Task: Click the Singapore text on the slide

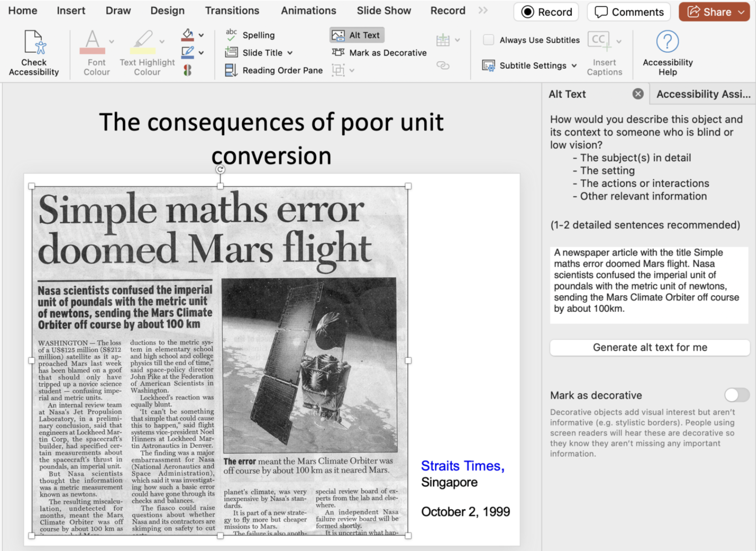Action: pyautogui.click(x=449, y=482)
